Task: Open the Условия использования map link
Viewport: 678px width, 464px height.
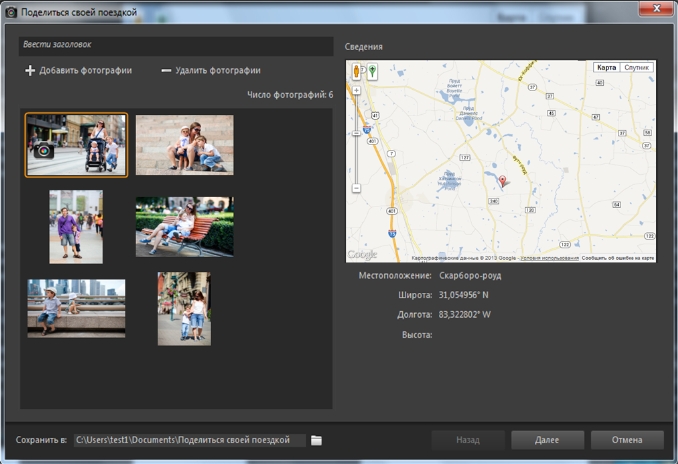Action: coord(549,258)
